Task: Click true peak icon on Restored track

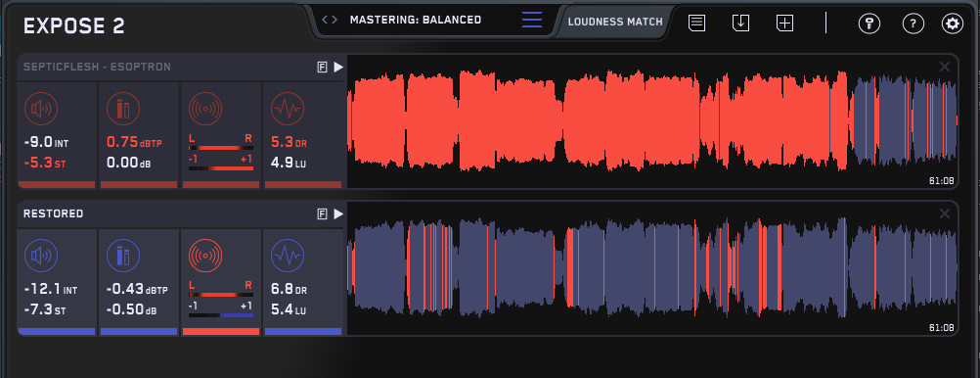Action: [123, 256]
